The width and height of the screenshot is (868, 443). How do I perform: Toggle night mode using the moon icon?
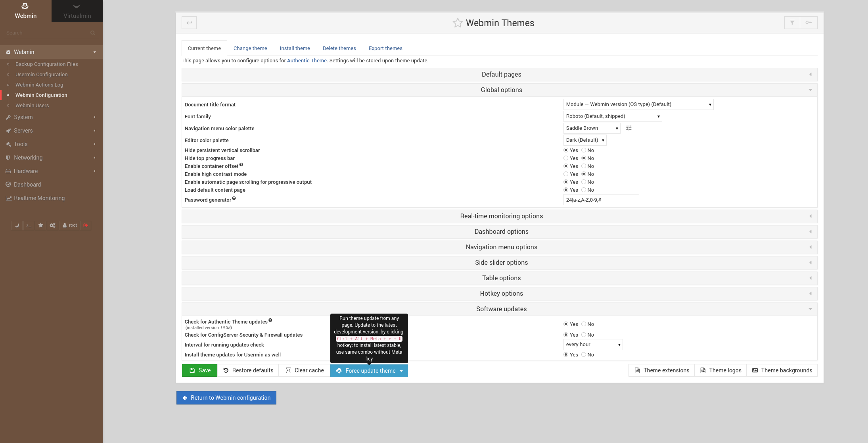(17, 225)
